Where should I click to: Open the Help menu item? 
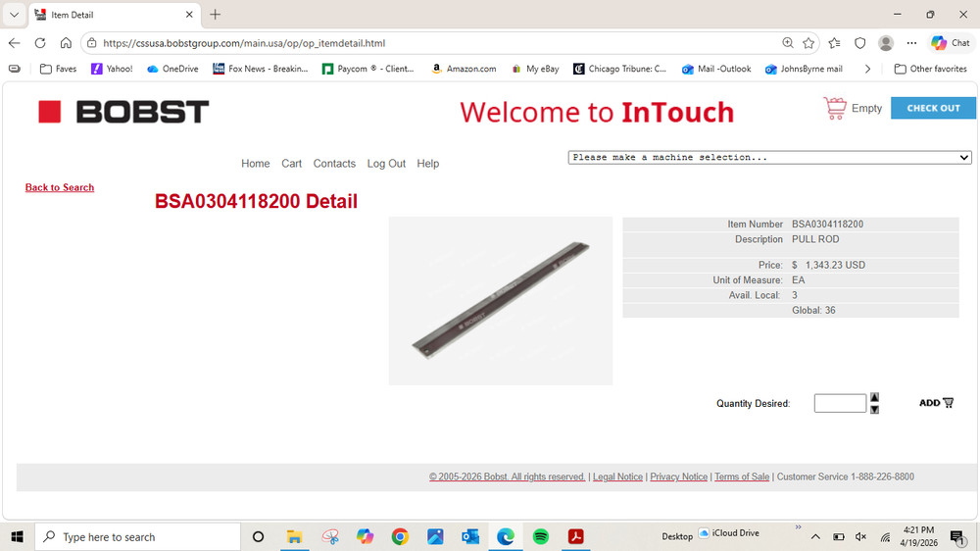click(x=428, y=163)
